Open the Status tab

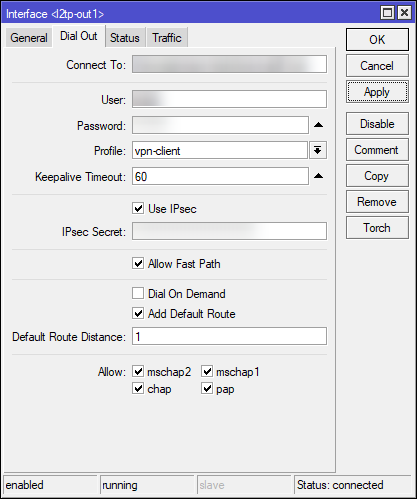tap(125, 38)
